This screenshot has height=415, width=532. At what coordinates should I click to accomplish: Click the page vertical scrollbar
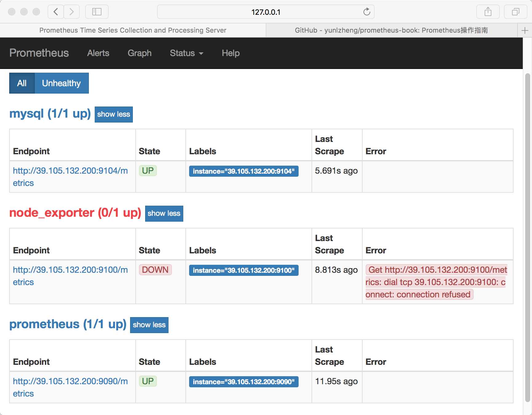point(527,237)
